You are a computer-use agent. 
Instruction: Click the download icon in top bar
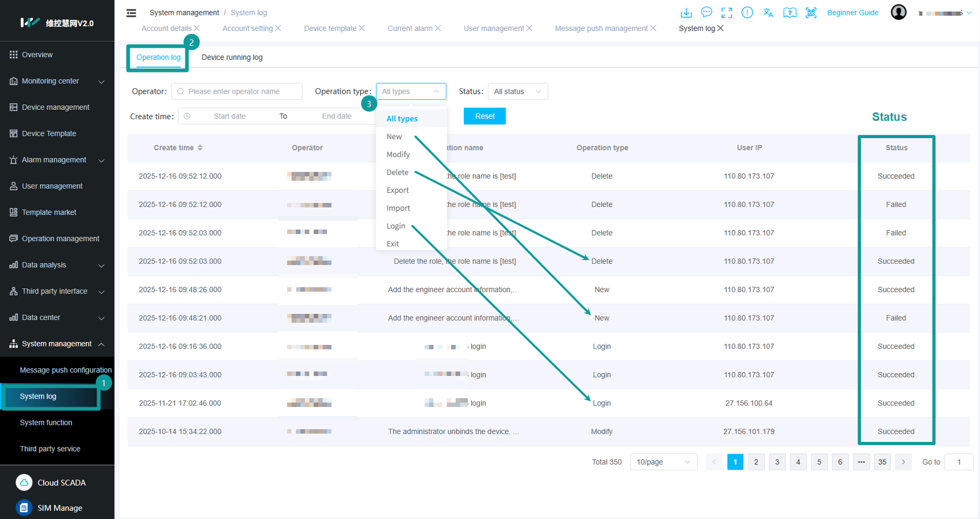[686, 13]
